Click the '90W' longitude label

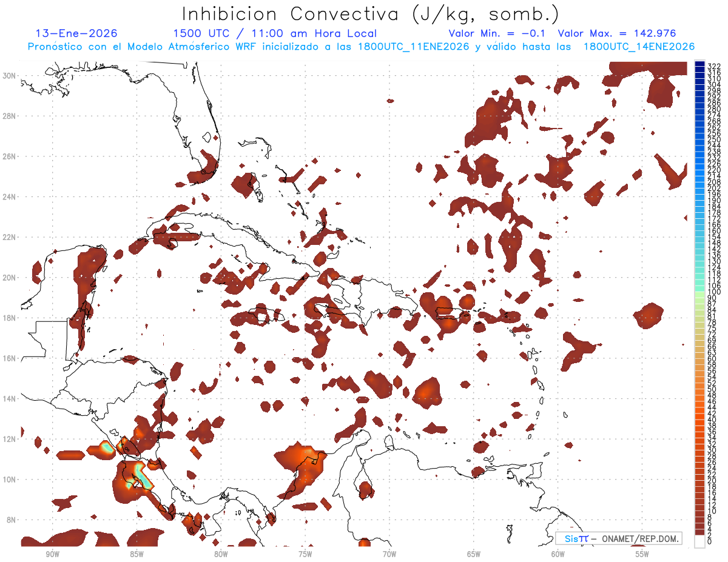click(52, 554)
